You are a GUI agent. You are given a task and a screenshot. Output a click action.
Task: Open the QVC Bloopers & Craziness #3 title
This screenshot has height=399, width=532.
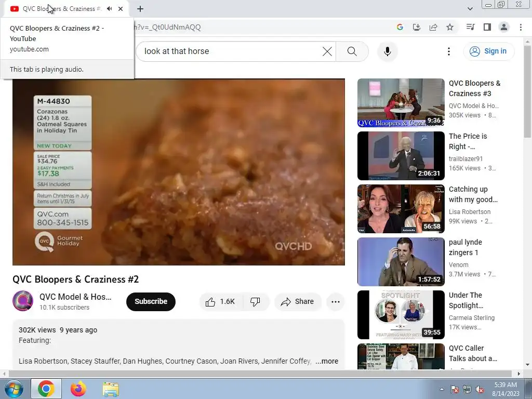pyautogui.click(x=475, y=88)
